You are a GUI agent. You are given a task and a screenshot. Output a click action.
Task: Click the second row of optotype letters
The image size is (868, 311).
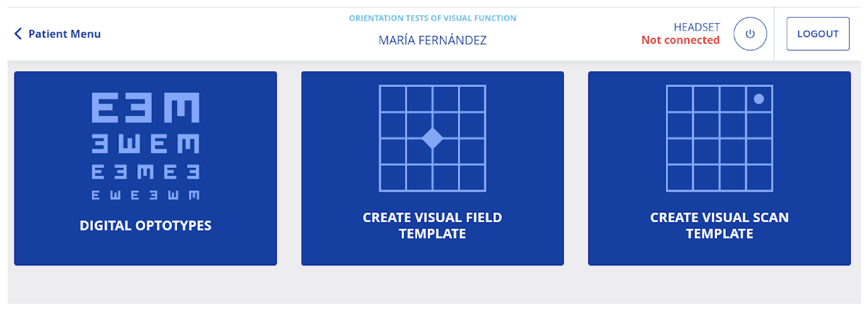click(x=145, y=144)
